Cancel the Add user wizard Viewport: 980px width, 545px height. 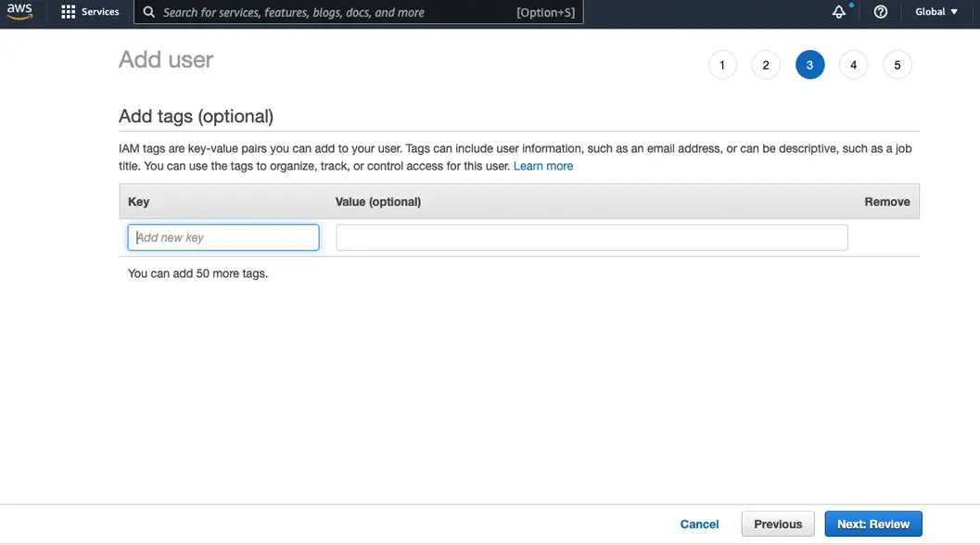tap(699, 524)
